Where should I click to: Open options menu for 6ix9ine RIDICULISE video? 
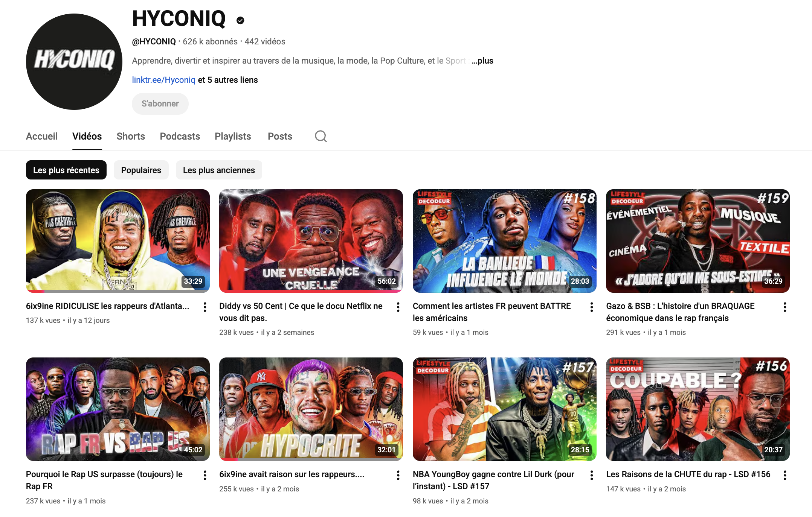point(205,307)
